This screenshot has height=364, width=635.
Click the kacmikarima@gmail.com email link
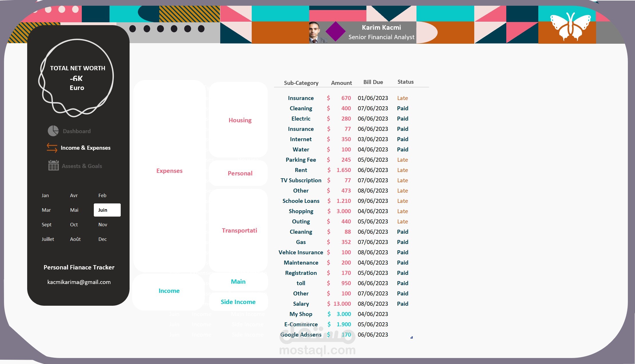pos(79,282)
